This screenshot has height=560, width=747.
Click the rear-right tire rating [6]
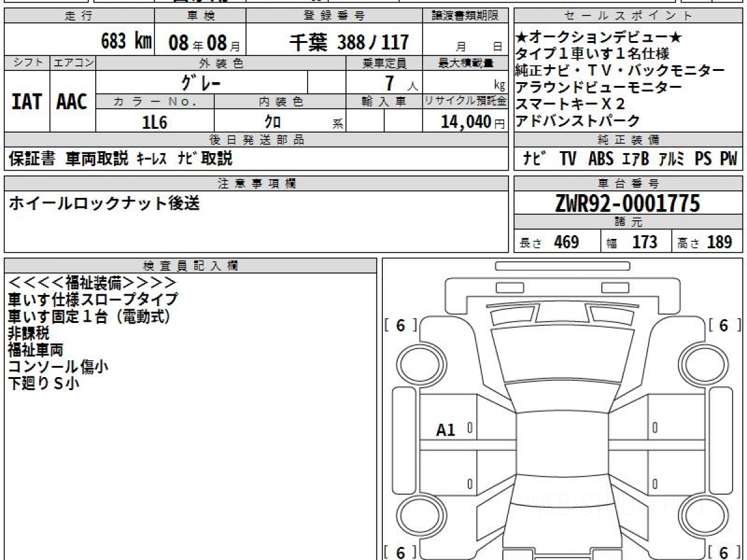click(x=725, y=552)
